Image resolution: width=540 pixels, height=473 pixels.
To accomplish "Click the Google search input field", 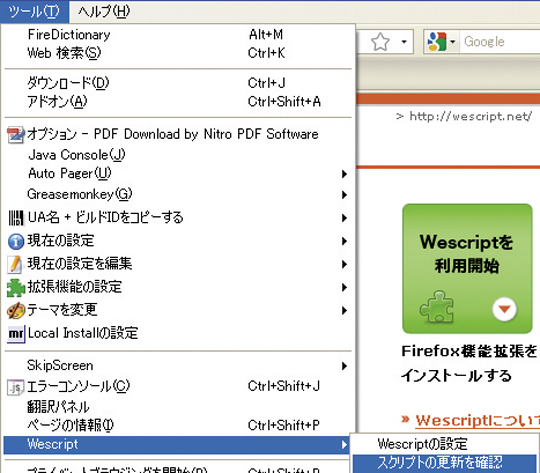I will point(500,42).
